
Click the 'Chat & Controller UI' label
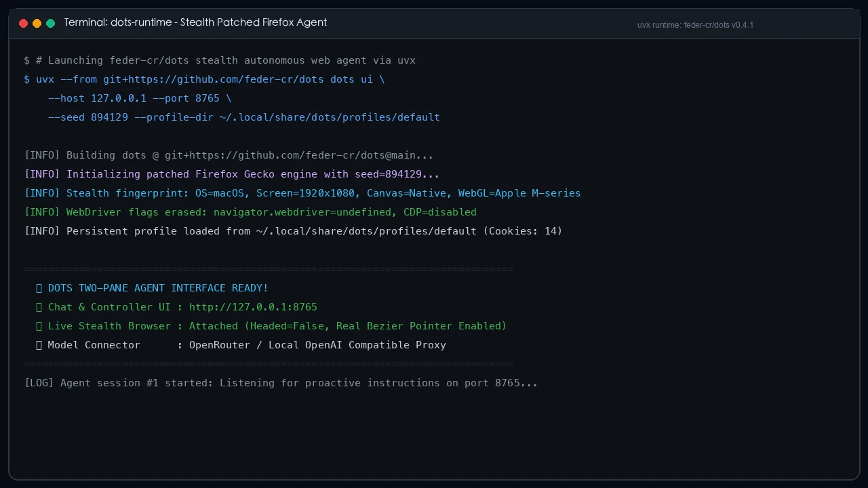tap(110, 307)
